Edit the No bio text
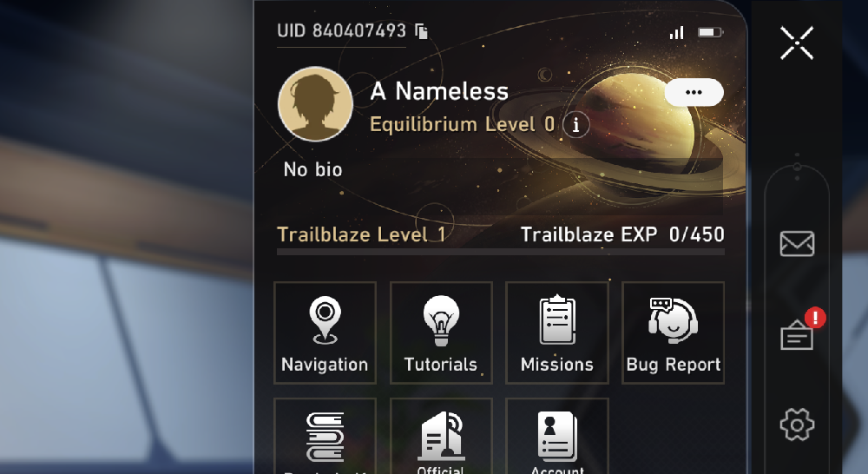Image resolution: width=868 pixels, height=474 pixels. tap(312, 169)
